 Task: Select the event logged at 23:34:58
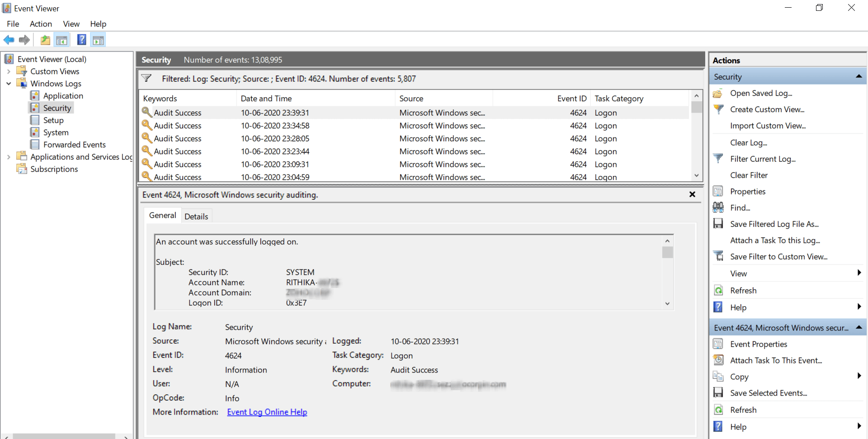414,126
